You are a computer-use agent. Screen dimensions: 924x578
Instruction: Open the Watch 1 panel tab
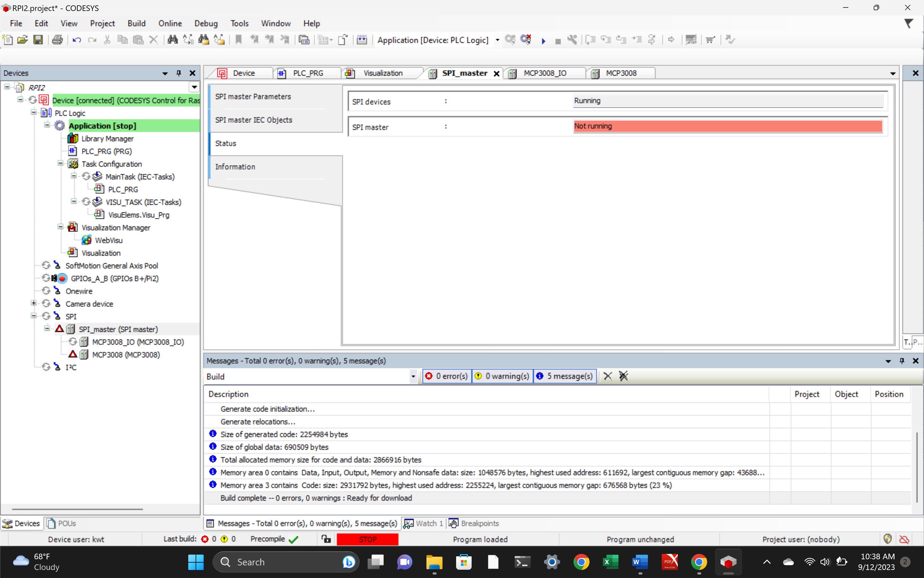(x=423, y=523)
